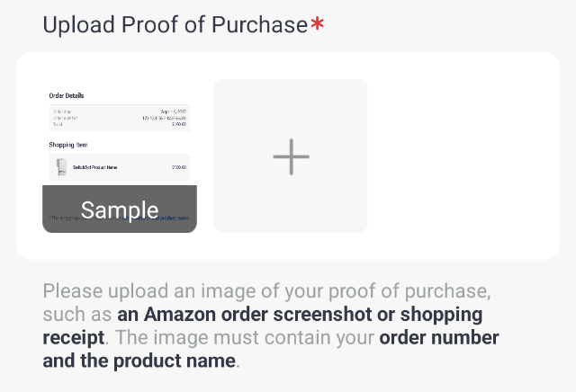This screenshot has width=576, height=392.
Task: Click the bold "and the product name" text
Action: [139, 362]
